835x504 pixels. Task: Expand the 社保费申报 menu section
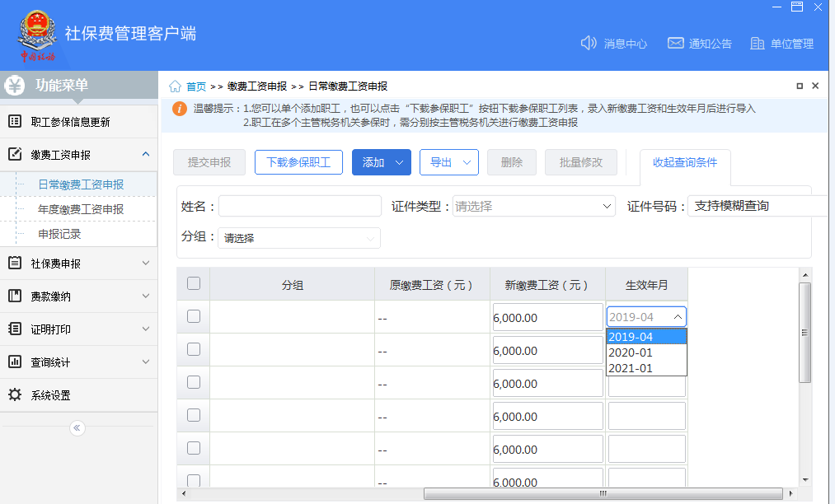tap(79, 264)
